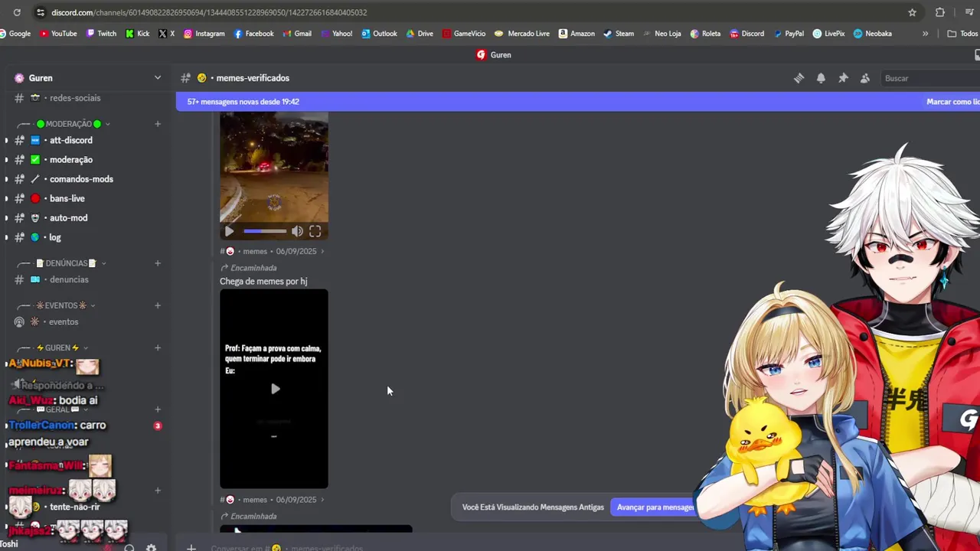Click the browser address bar URL
Viewport: 980px width, 551px height.
208,12
